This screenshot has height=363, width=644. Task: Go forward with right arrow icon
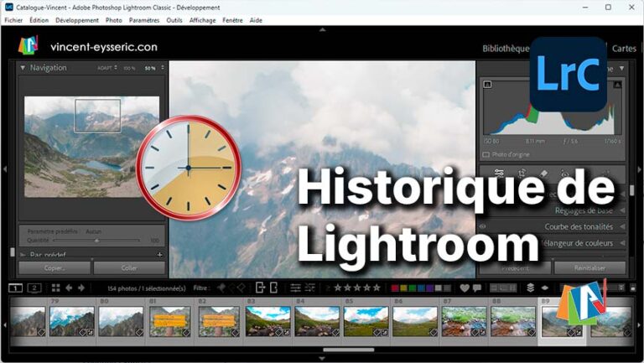(x=81, y=288)
